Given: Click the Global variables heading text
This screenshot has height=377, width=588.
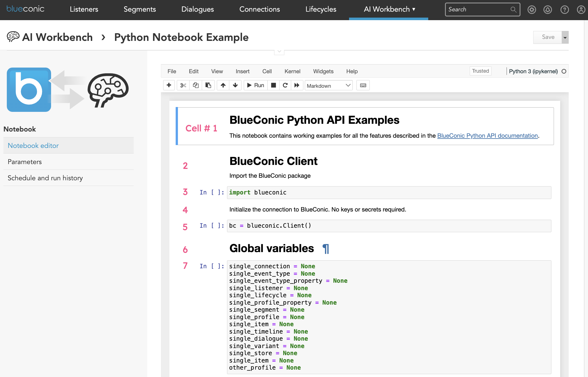Looking at the screenshot, I should [272, 248].
